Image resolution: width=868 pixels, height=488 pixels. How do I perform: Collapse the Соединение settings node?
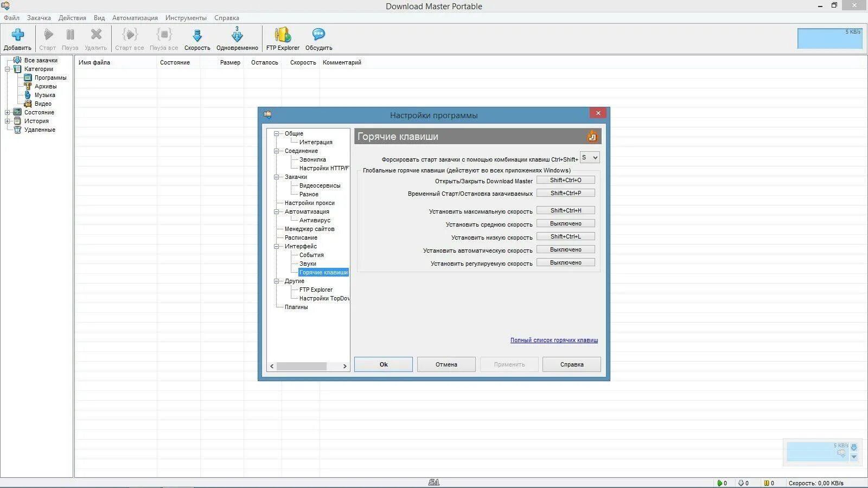276,151
